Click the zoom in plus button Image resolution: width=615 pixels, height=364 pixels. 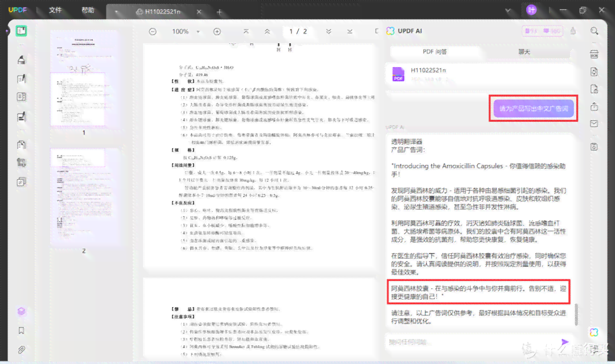(x=217, y=31)
